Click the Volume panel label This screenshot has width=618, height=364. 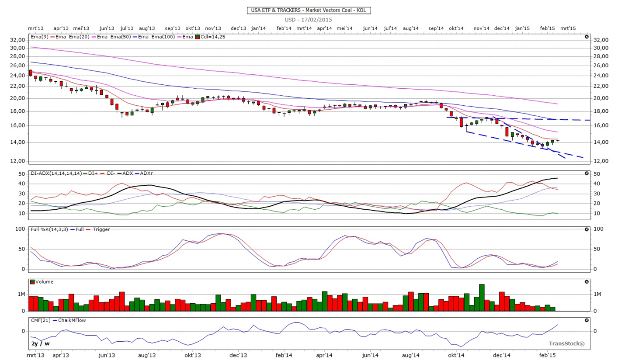(x=45, y=282)
